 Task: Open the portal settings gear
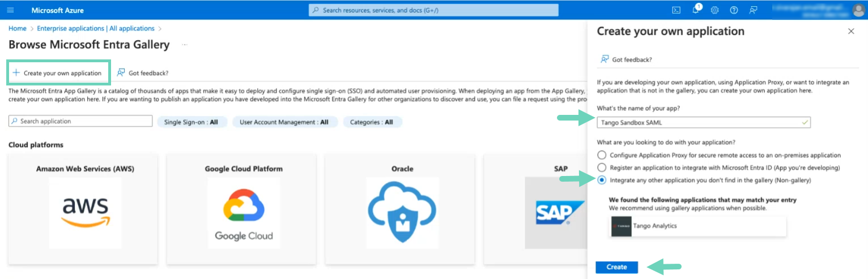(715, 10)
